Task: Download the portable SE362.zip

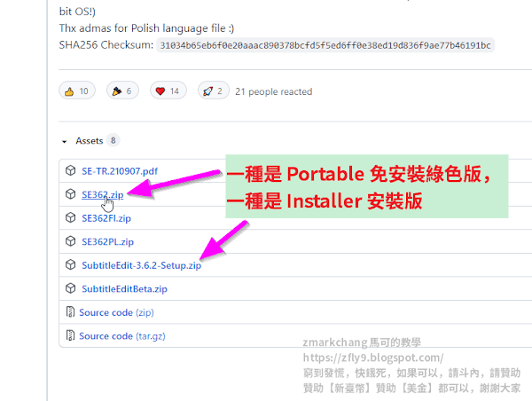Action: pos(103,194)
